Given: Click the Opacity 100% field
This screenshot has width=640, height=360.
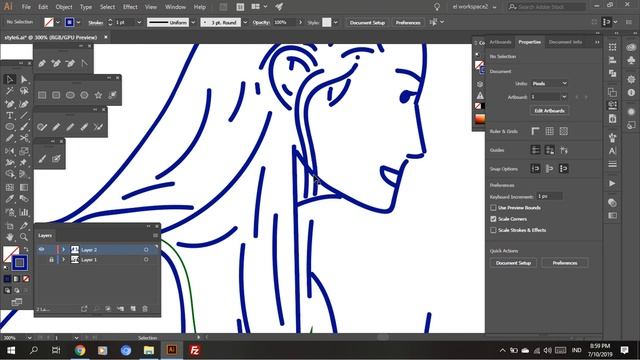Looking at the screenshot, I should pyautogui.click(x=284, y=22).
